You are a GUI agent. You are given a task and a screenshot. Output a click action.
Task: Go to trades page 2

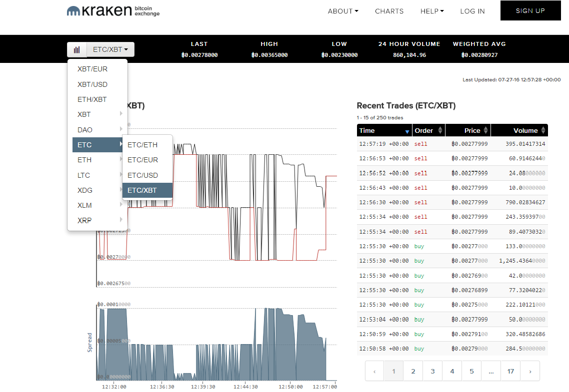(413, 372)
